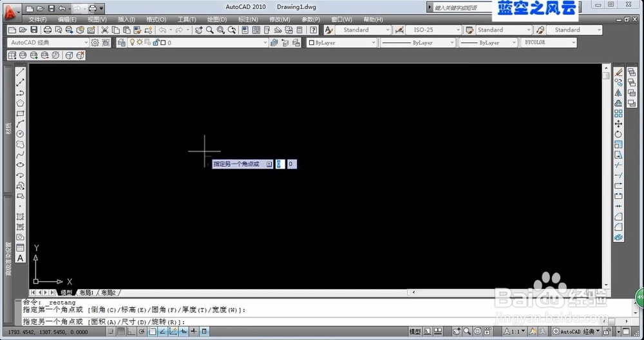This screenshot has height=340, width=644.
Task: Open the ByLayer lineweight dropdown
Action: click(x=488, y=42)
